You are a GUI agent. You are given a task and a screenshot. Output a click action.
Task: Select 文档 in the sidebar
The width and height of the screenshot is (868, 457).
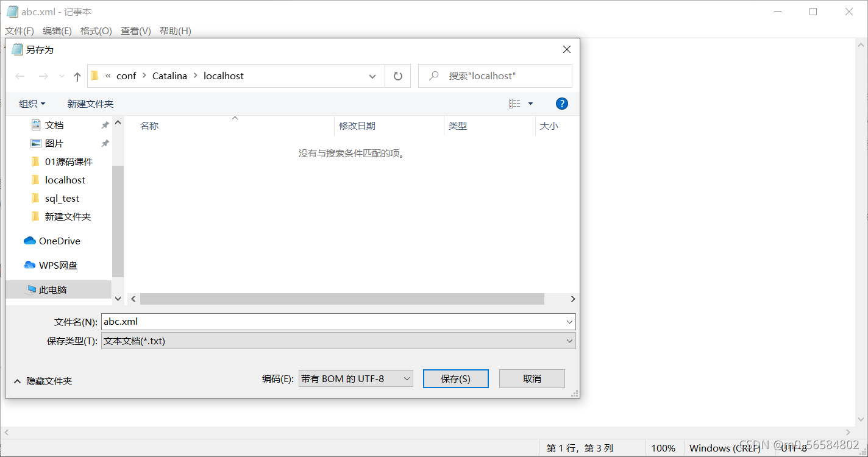54,125
